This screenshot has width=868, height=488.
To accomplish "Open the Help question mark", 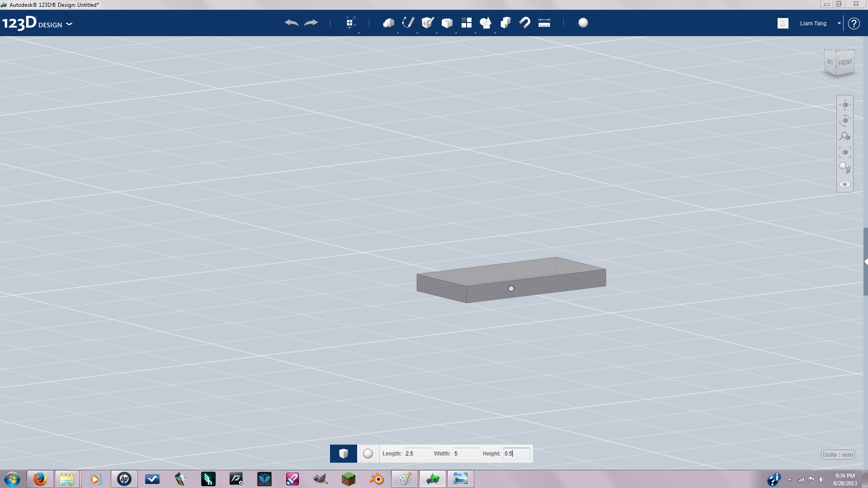I will 854,23.
